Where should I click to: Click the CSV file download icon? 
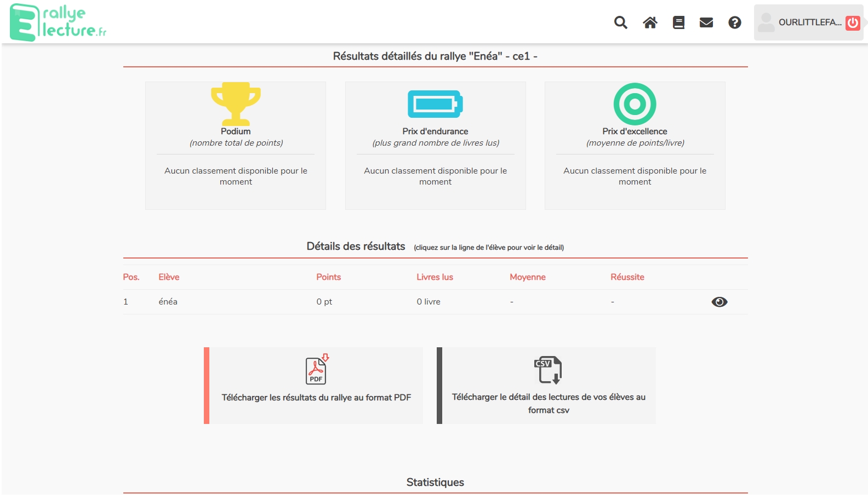(x=548, y=370)
